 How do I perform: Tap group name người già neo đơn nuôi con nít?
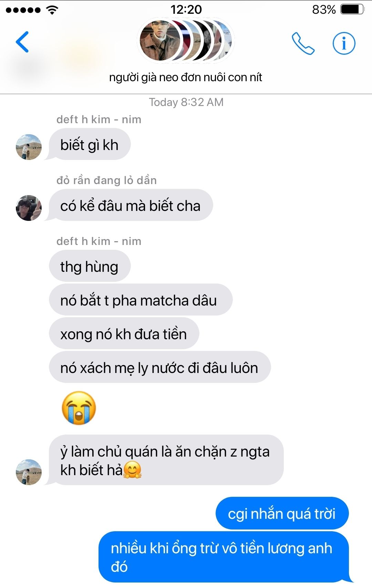(x=186, y=77)
